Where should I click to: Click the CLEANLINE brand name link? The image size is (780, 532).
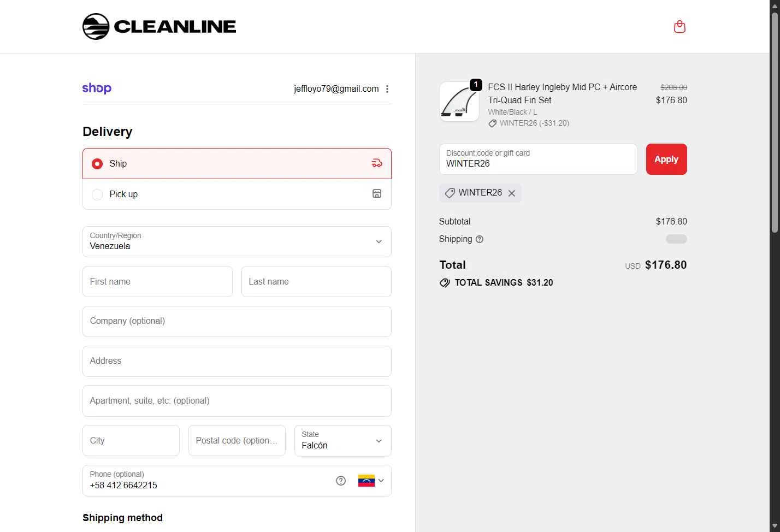pyautogui.click(x=175, y=27)
